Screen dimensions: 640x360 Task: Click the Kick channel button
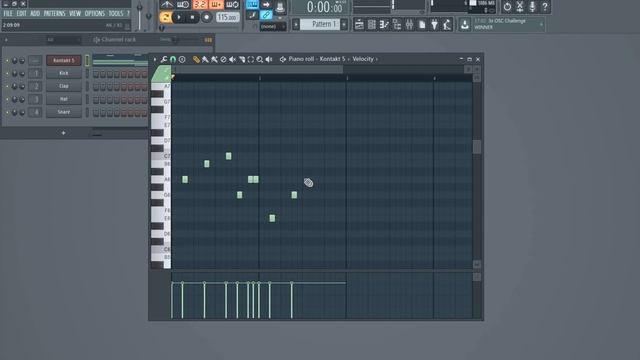64,73
